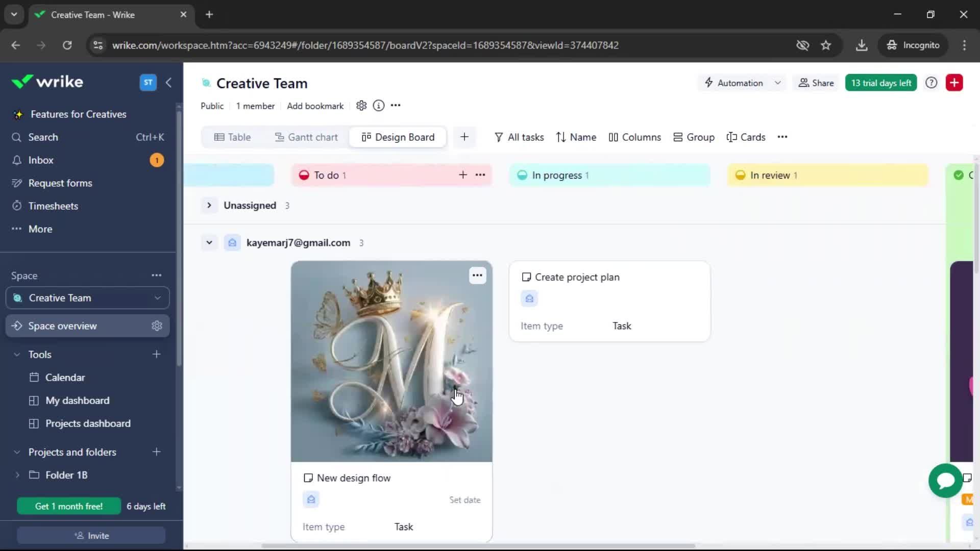
Task: Expand Folder 1B
Action: [17, 475]
